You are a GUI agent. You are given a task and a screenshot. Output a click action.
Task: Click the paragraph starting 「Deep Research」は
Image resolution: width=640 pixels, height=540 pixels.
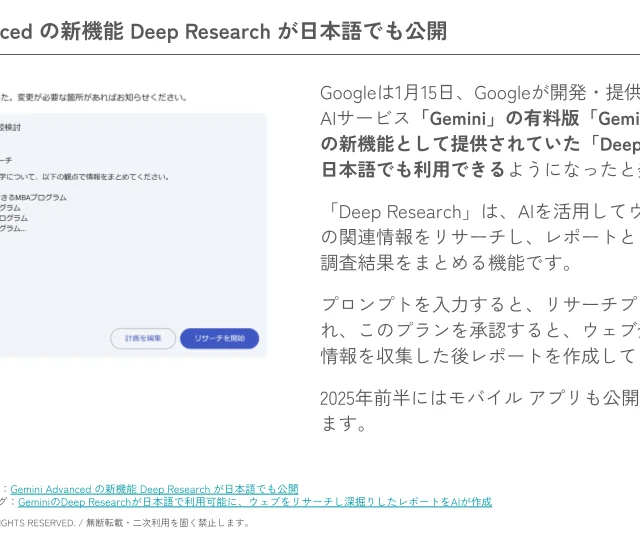(480, 237)
